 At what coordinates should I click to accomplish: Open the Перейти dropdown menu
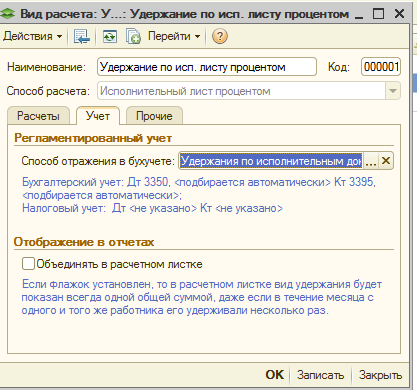(174, 36)
